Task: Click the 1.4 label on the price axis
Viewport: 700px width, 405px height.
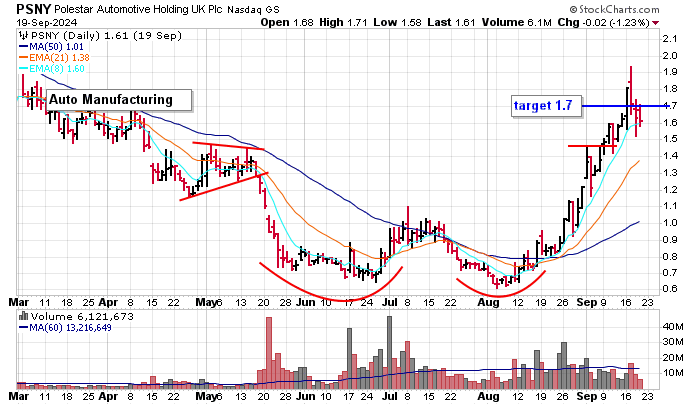Action: [670, 156]
